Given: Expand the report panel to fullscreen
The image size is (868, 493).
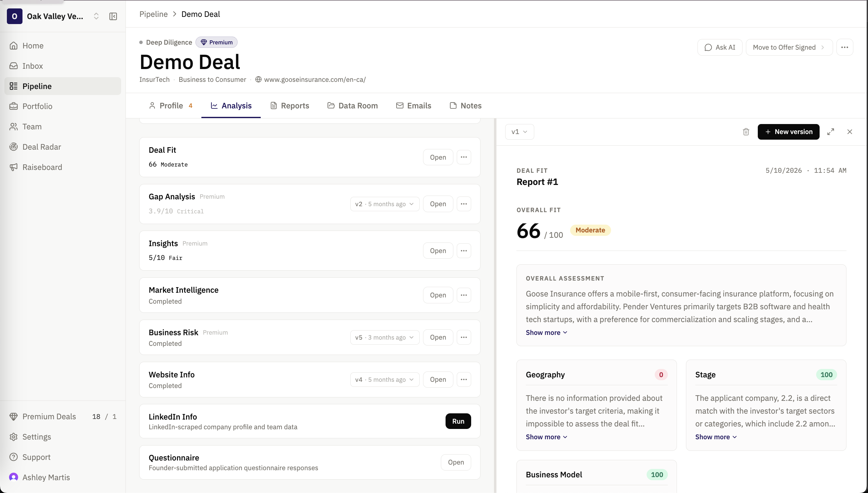Looking at the screenshot, I should [x=831, y=132].
